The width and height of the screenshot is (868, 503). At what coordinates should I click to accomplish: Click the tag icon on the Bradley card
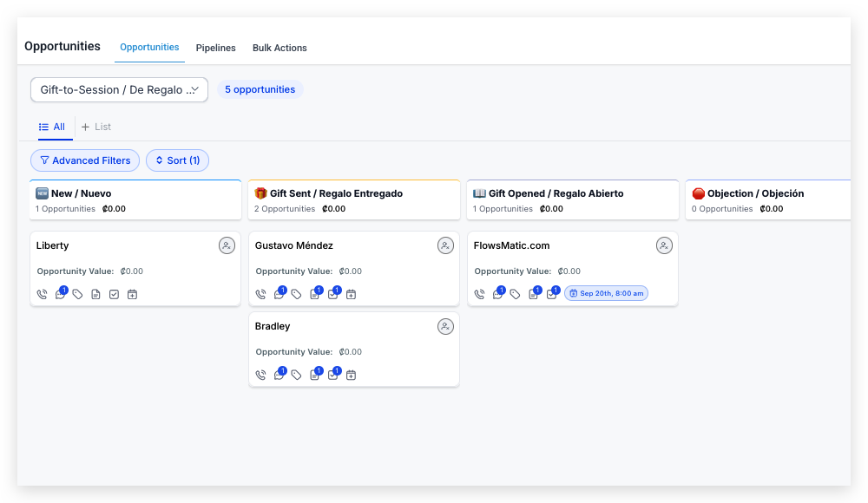pyautogui.click(x=297, y=374)
